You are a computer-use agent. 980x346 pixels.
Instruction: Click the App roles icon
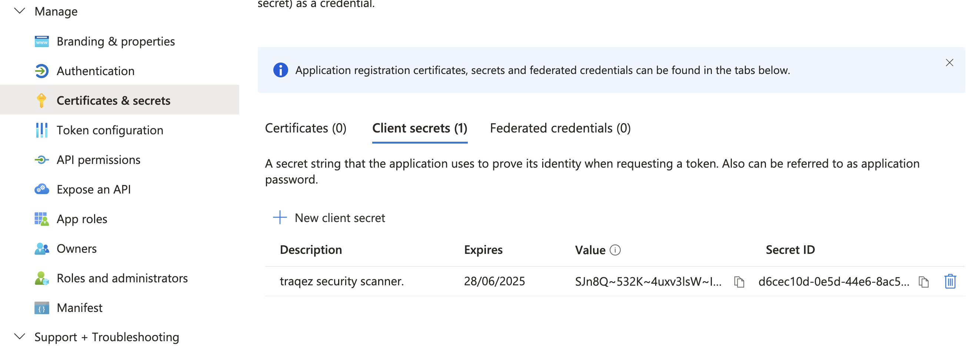pos(41,219)
